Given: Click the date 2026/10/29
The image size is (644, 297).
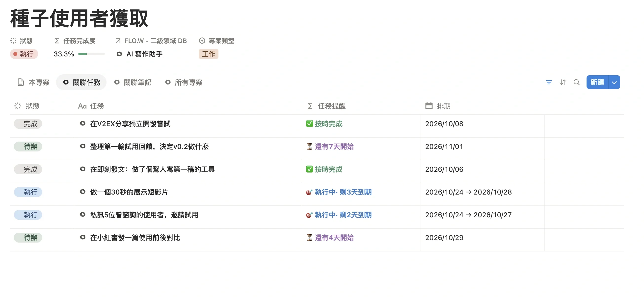Looking at the screenshot, I should point(444,238).
